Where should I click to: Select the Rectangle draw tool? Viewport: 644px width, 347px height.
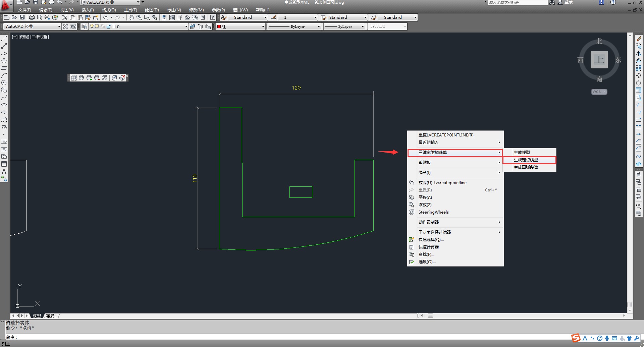(x=4, y=68)
